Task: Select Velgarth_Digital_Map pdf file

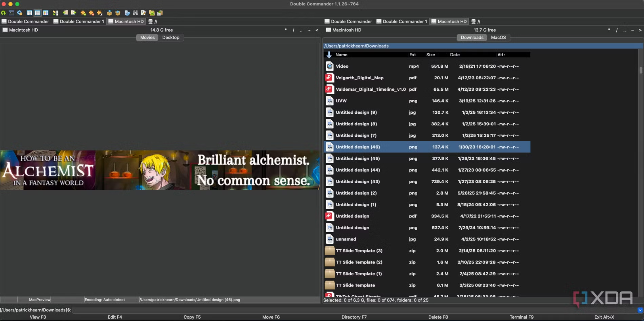Action: (427, 78)
